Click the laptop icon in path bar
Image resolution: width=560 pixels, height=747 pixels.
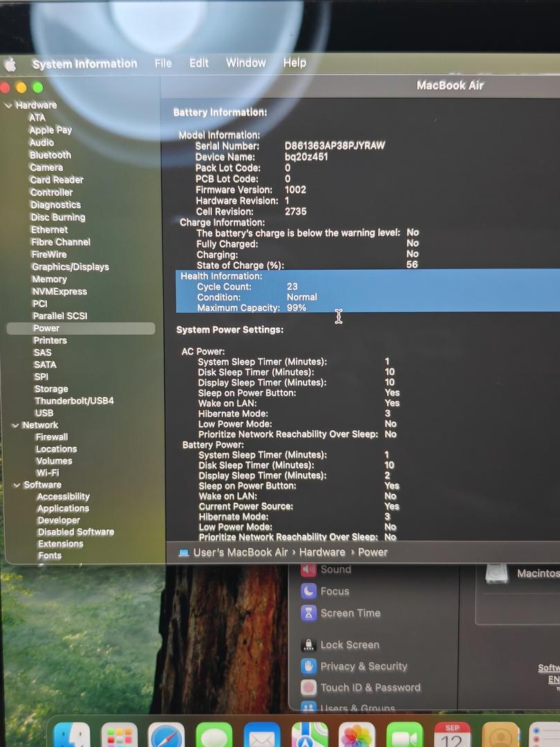pos(184,553)
